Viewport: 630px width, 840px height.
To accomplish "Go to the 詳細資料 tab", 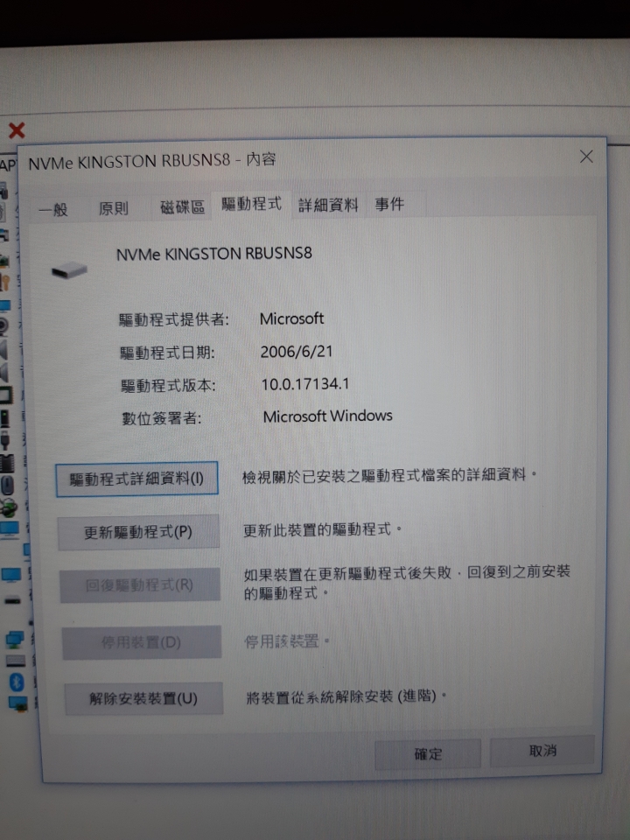I will 328,205.
